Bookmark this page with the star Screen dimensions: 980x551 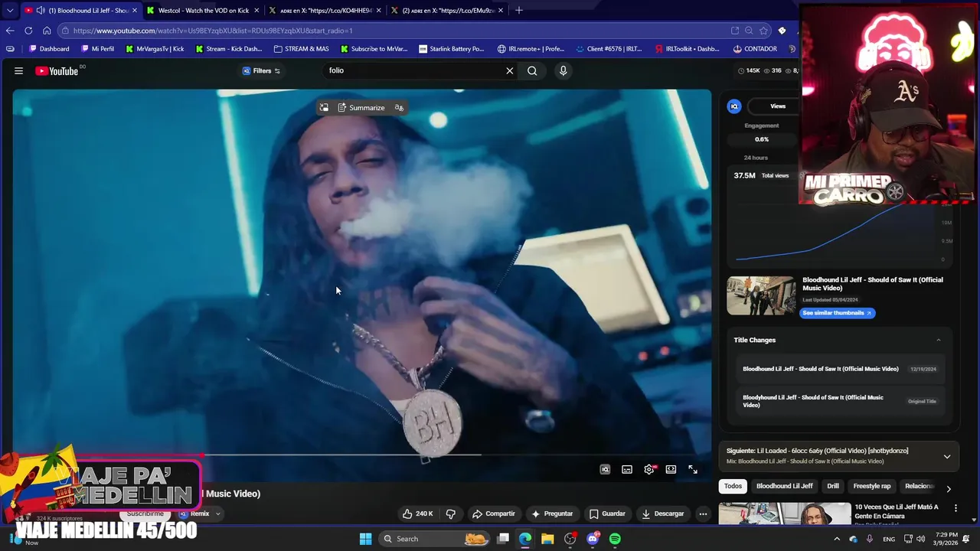763,31
